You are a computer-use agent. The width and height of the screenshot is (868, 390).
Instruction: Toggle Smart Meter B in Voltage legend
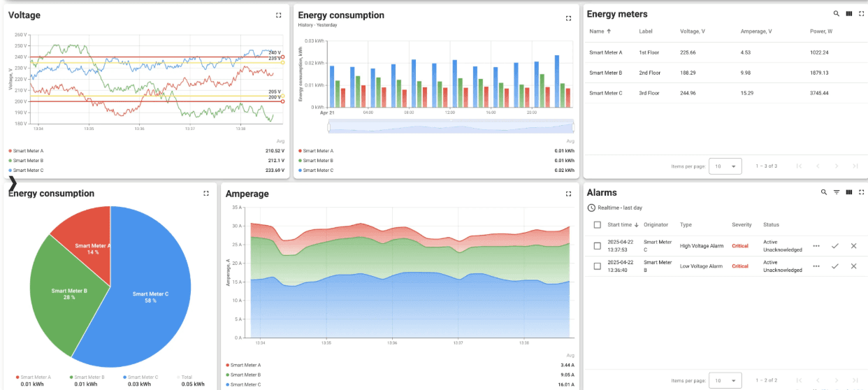click(26, 161)
